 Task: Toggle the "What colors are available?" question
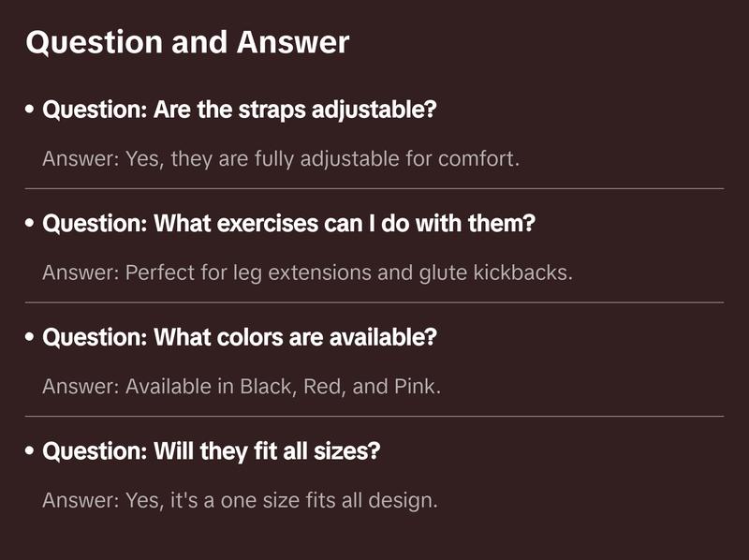240,337
